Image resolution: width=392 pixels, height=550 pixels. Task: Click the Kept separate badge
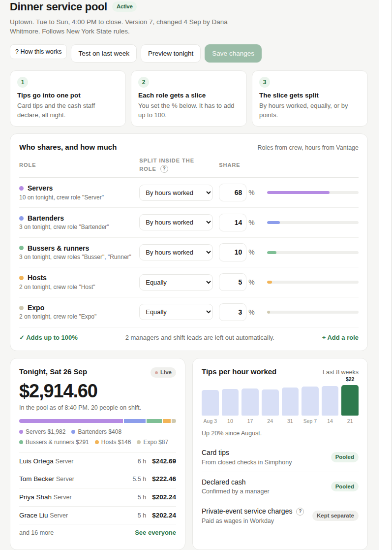coord(335,516)
